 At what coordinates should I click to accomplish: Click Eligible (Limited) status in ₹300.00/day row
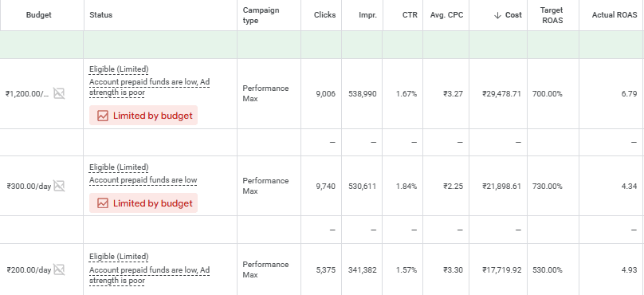(x=119, y=167)
